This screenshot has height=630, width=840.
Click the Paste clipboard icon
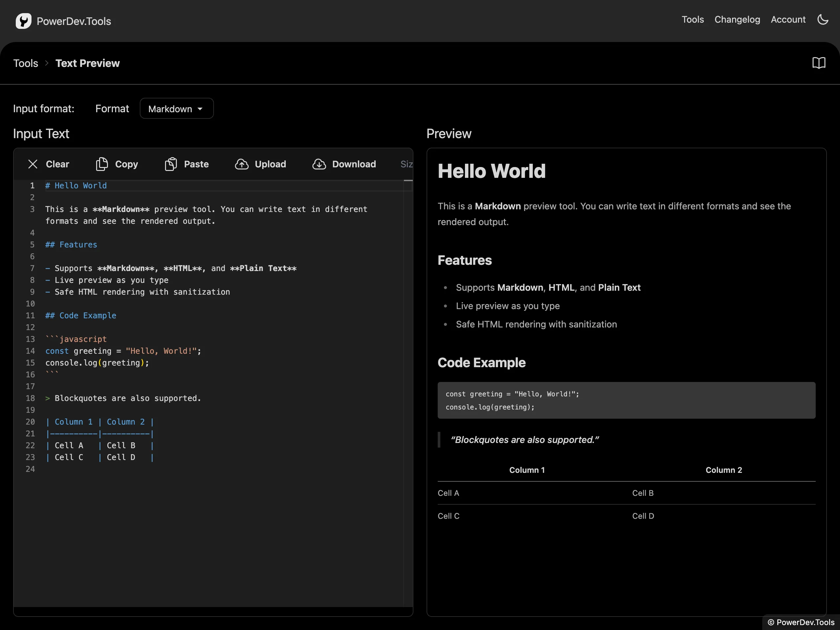pyautogui.click(x=171, y=164)
